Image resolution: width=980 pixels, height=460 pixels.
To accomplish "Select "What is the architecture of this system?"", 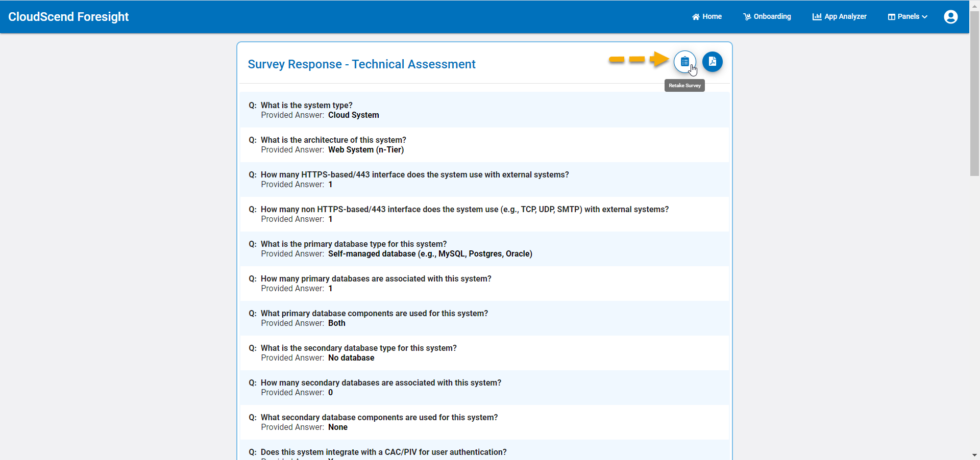I will click(x=333, y=140).
